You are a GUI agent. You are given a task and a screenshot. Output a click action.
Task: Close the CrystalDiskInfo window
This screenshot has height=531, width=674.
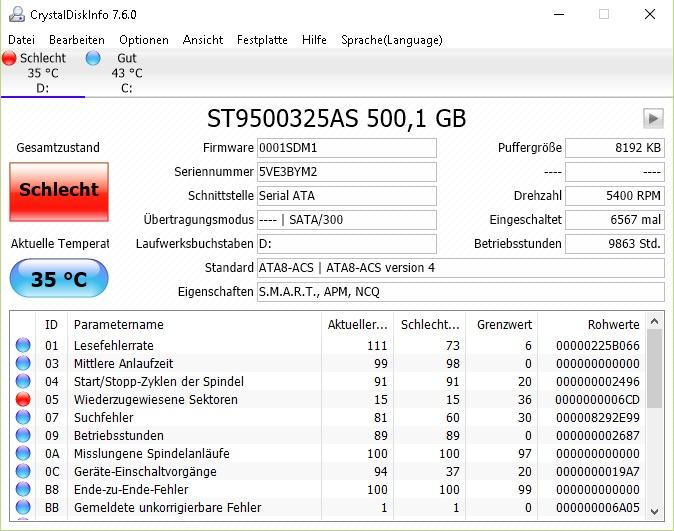point(650,14)
